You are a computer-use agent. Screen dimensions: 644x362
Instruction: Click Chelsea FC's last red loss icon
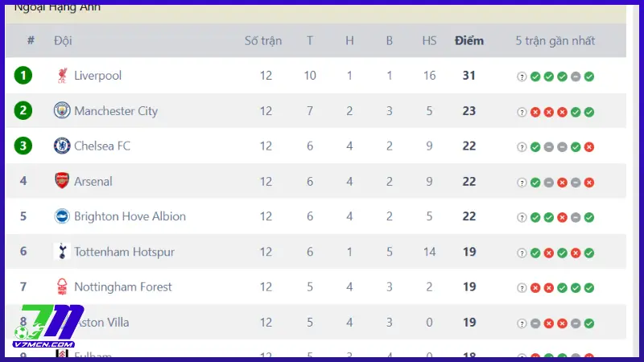coord(589,147)
